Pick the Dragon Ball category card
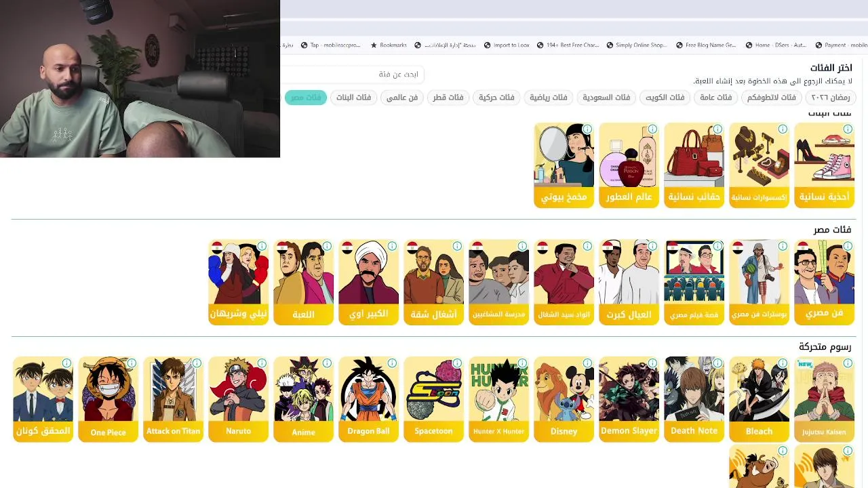Image resolution: width=868 pixels, height=488 pixels. (x=368, y=399)
